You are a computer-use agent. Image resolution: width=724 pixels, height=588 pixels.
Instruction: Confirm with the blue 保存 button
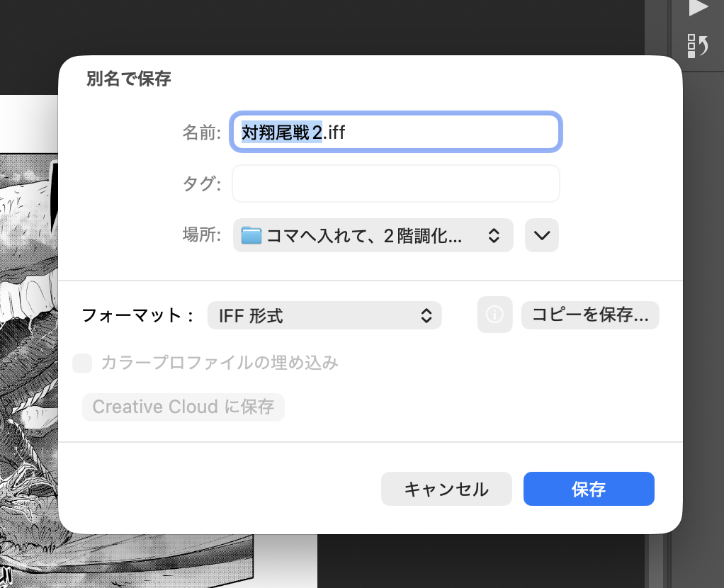pos(588,489)
